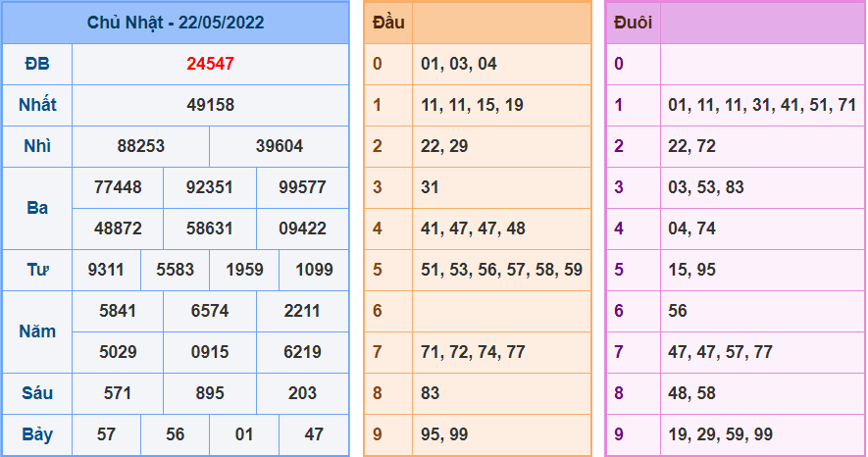Click the fifth prize number 5029
This screenshot has height=457, width=868.
click(118, 352)
